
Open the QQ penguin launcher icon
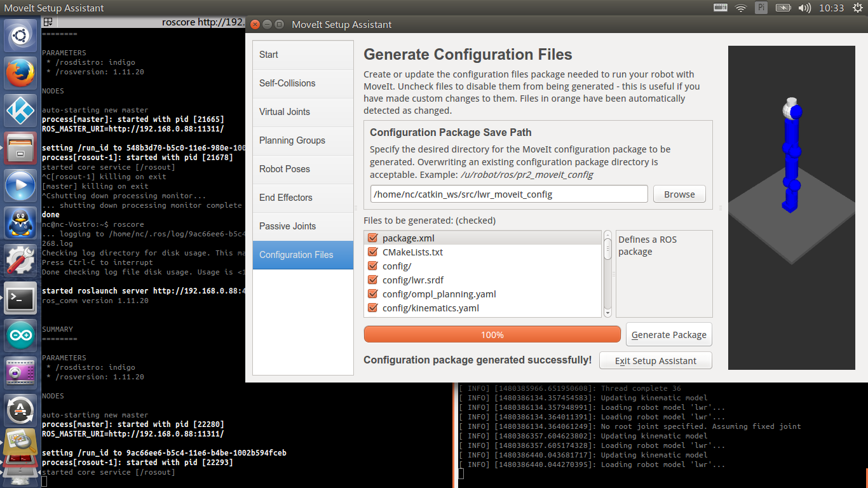20,223
